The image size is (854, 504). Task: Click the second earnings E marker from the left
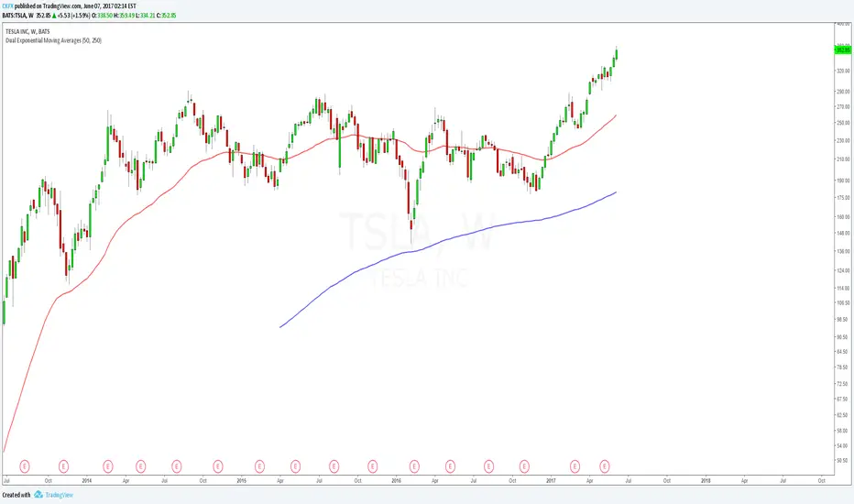63,465
